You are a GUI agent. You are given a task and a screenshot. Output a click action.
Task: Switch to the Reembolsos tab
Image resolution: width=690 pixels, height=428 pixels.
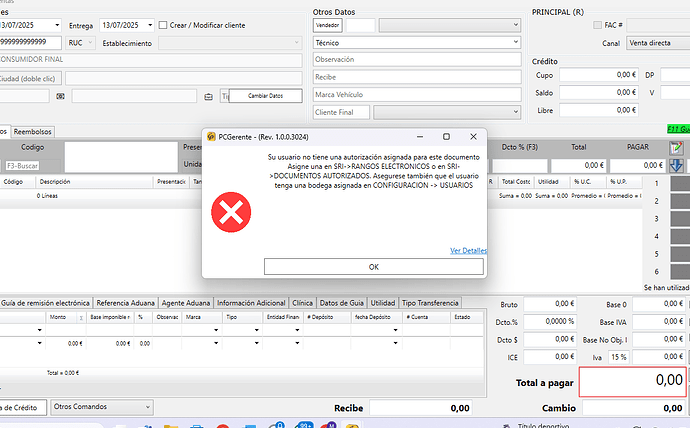(33, 132)
